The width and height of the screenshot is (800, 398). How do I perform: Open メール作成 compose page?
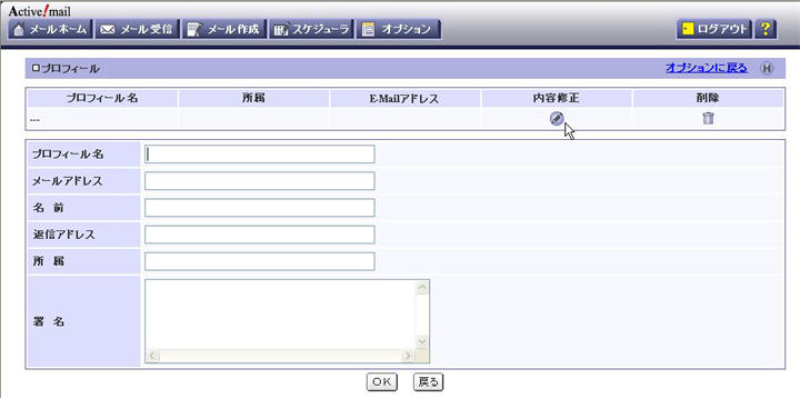(x=224, y=29)
